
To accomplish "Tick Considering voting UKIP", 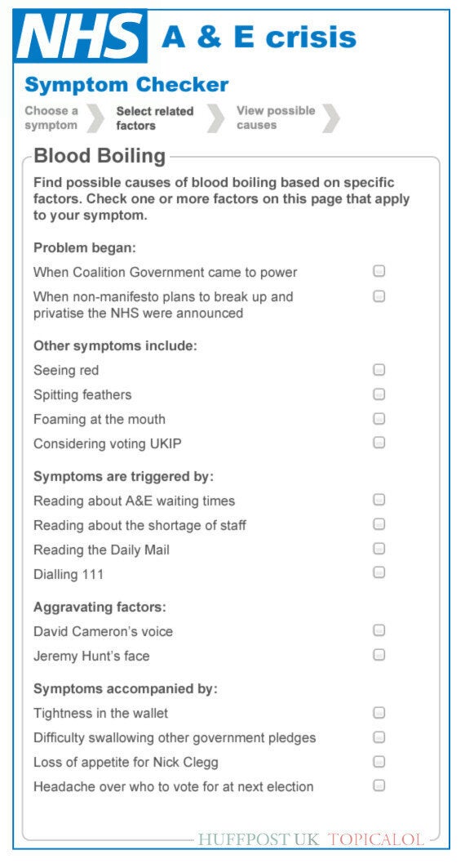I will (379, 443).
